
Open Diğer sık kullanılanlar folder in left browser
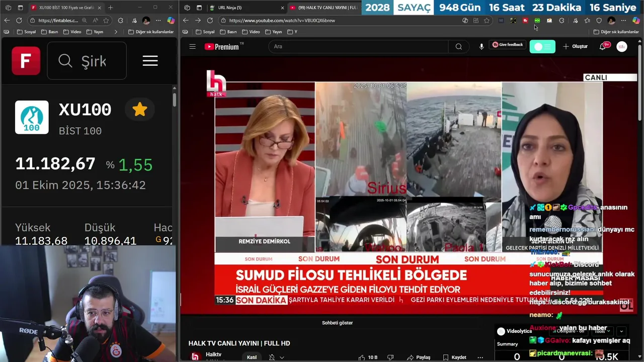click(151, 32)
